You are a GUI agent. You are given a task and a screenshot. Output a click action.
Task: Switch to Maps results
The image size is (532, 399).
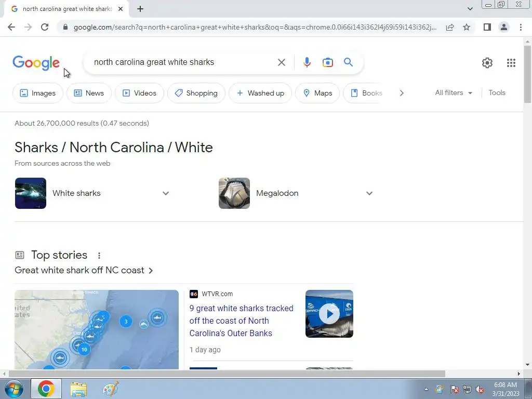click(317, 93)
